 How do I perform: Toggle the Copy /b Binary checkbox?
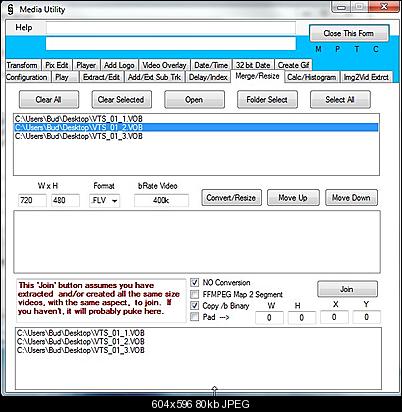(x=195, y=306)
